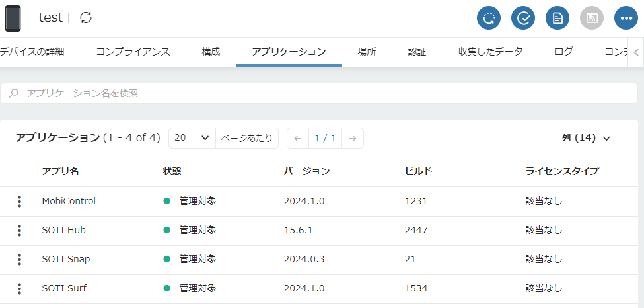644x308 pixels.
Task: Switch to the 認証 tab
Action: pyautogui.click(x=417, y=52)
